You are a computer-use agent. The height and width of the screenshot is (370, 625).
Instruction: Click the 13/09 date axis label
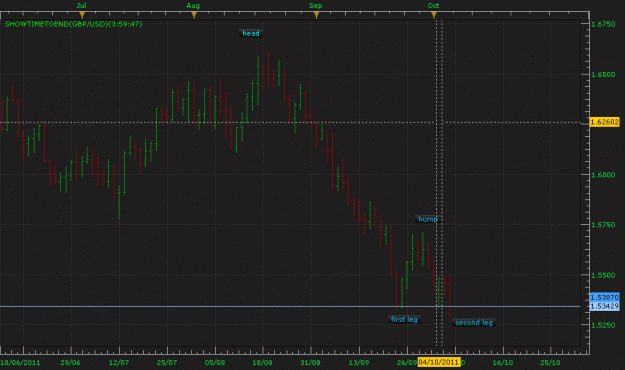pyautogui.click(x=359, y=362)
